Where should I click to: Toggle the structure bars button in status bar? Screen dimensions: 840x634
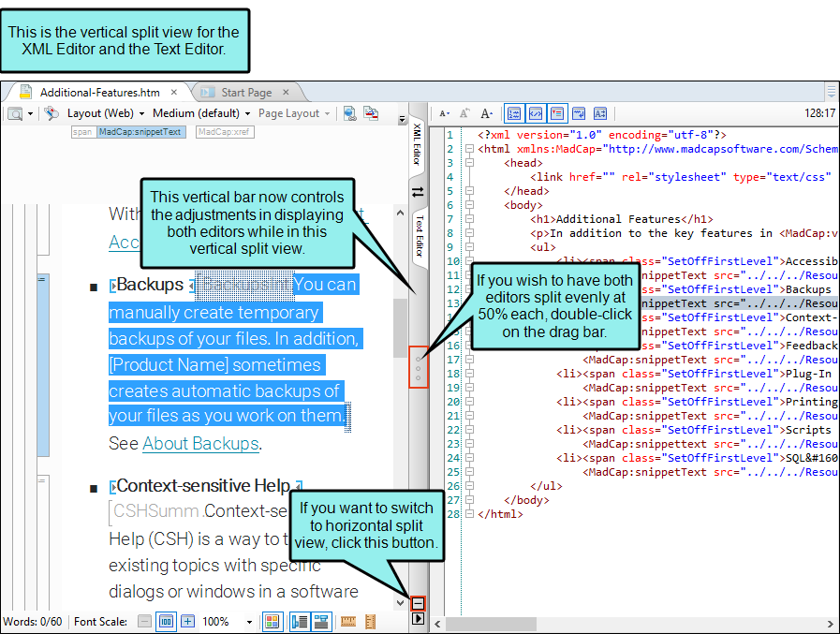(301, 621)
